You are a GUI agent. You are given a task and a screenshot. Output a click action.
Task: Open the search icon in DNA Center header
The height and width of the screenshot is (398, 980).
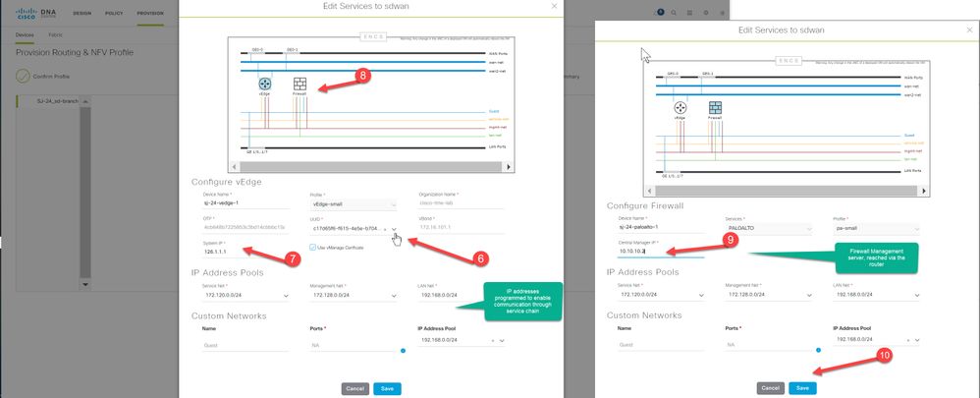(674, 13)
